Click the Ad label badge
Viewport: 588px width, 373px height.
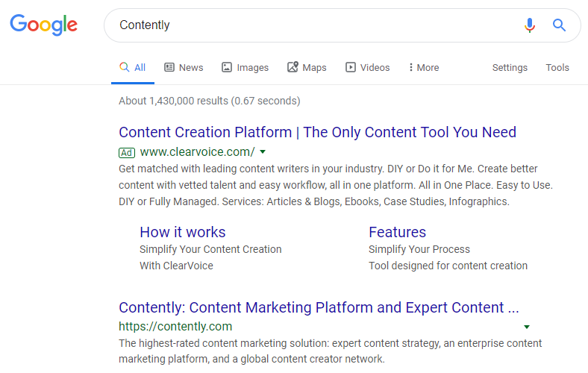coord(127,152)
